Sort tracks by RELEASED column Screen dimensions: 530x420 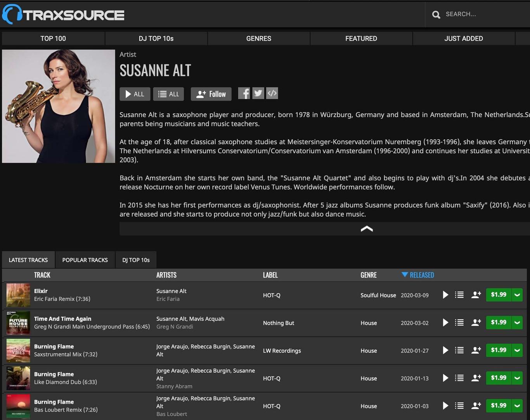[x=418, y=275]
